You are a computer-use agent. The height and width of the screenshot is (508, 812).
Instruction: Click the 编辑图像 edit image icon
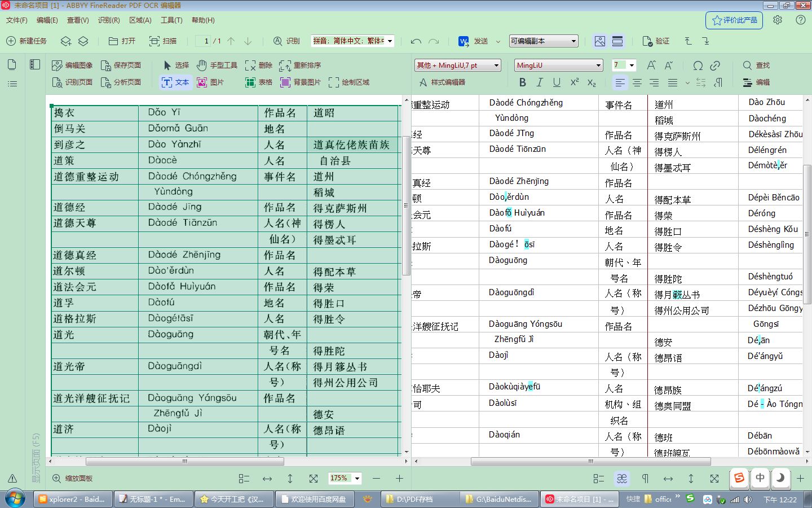pos(72,65)
